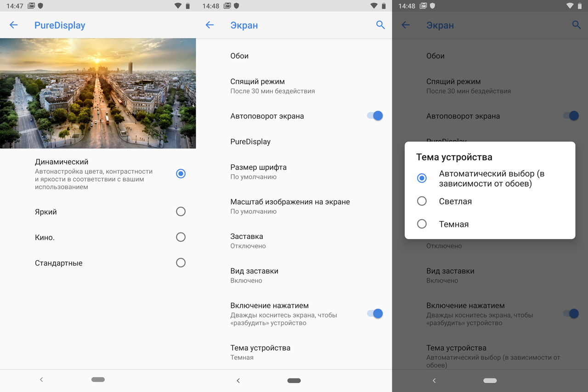Viewport: 588px width, 392px height.
Task: Toggle Автоповорот экрана switch in middle screen
Action: click(x=375, y=116)
